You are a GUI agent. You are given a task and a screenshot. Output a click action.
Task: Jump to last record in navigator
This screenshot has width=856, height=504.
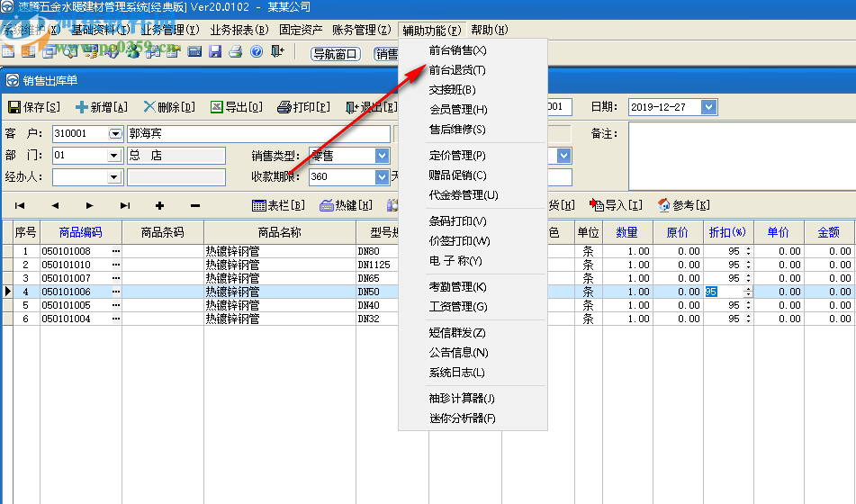tap(125, 205)
